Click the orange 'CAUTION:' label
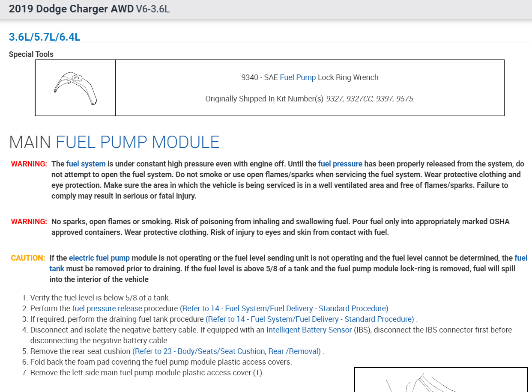 click(28, 258)
